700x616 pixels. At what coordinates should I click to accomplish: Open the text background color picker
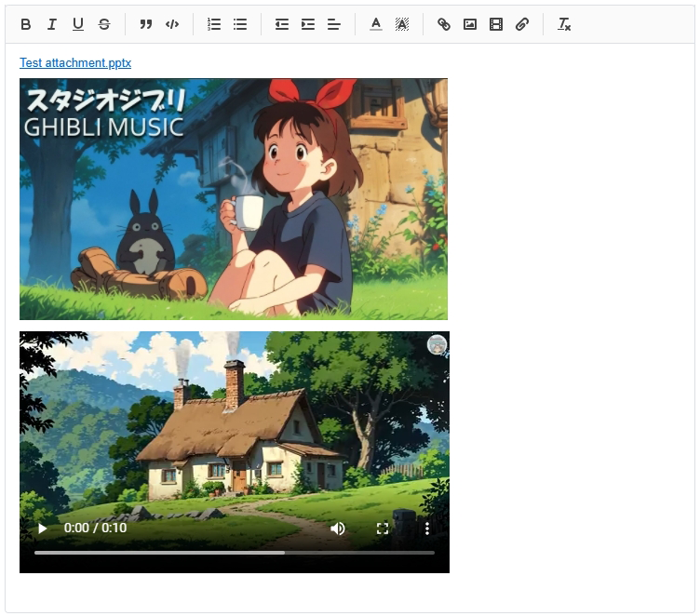[402, 24]
